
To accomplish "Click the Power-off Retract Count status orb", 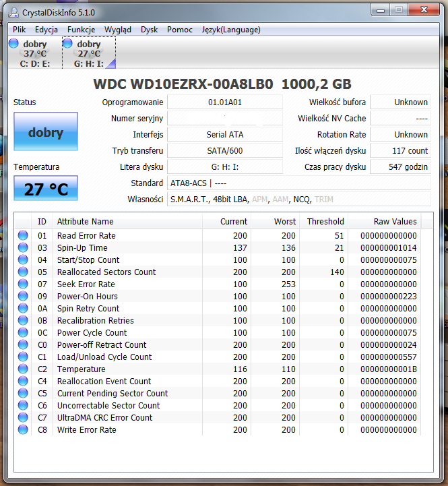I will (23, 344).
